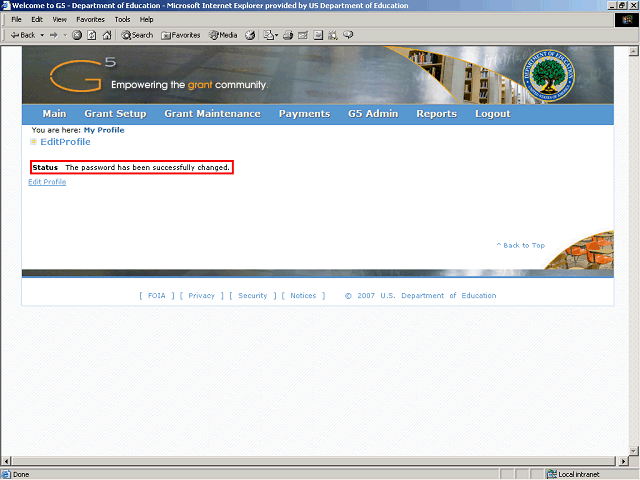Click the My Profile breadcrumb link
The height and width of the screenshot is (480, 640).
coord(104,130)
